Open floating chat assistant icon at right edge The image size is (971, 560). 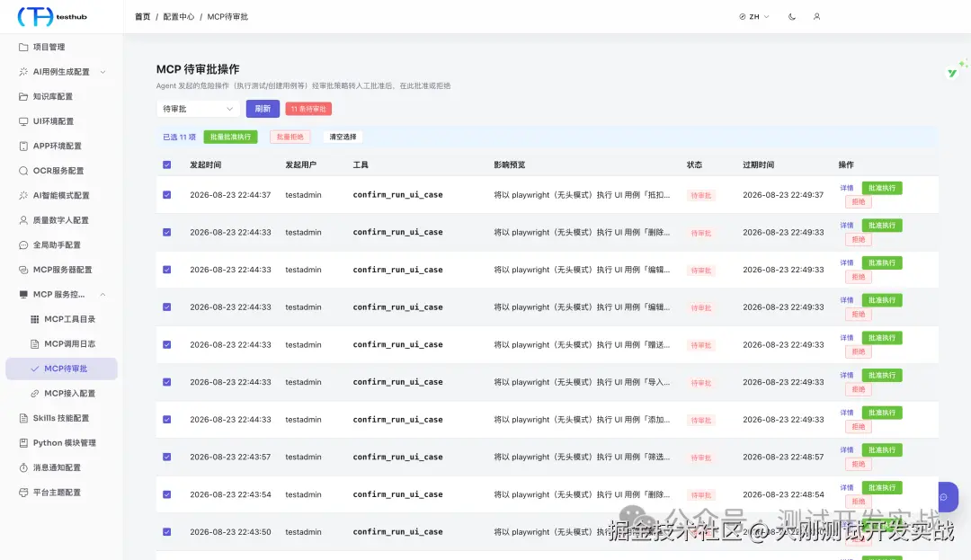[947, 497]
